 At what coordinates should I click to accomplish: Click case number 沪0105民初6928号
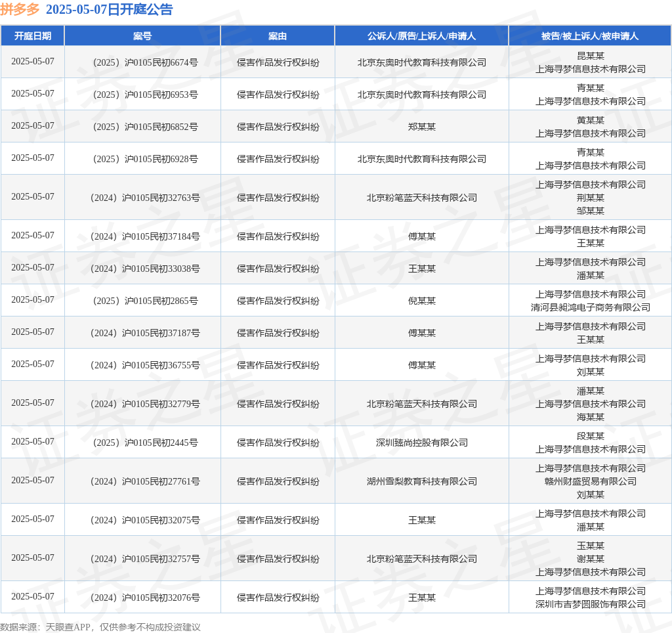[145, 159]
